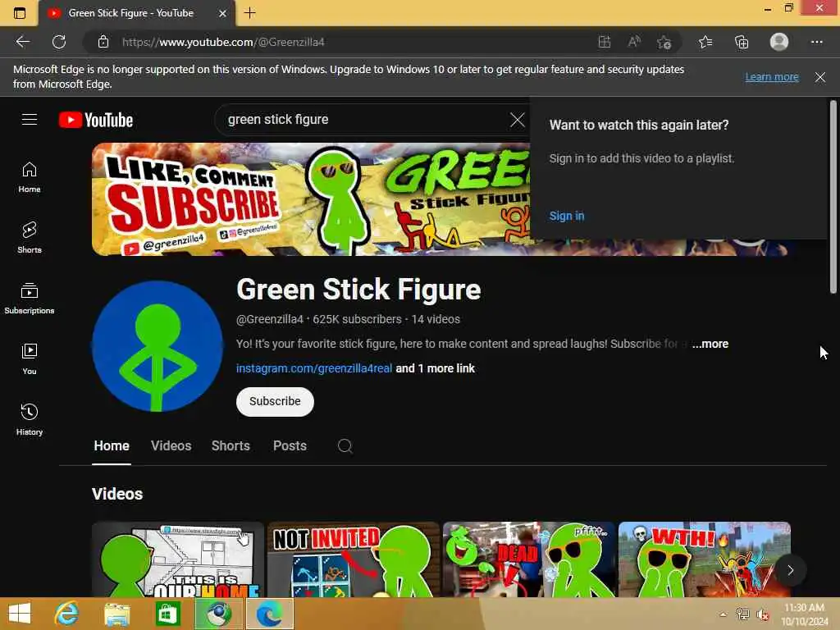
Task: Click the YouTube logo
Action: [96, 120]
